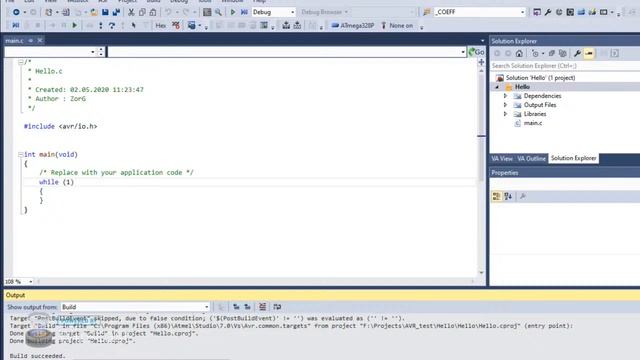
Task: Click the Categorized icon in Properties panel
Action: [496, 196]
